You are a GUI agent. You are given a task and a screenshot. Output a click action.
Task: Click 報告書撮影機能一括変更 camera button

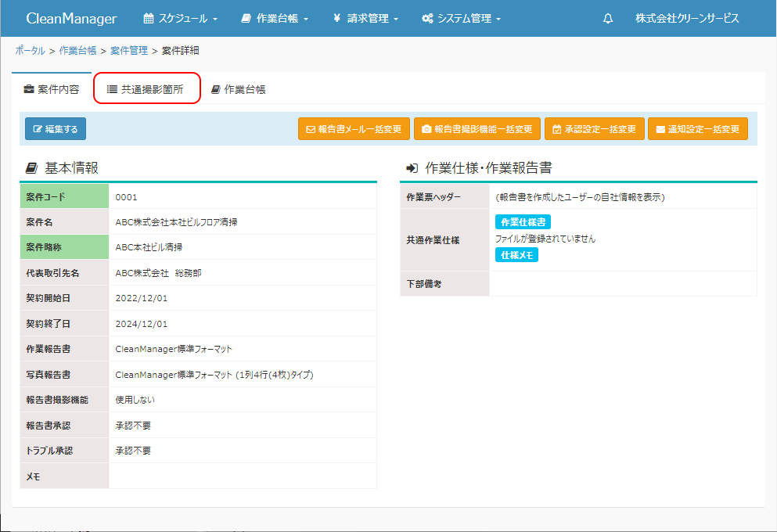tap(477, 129)
